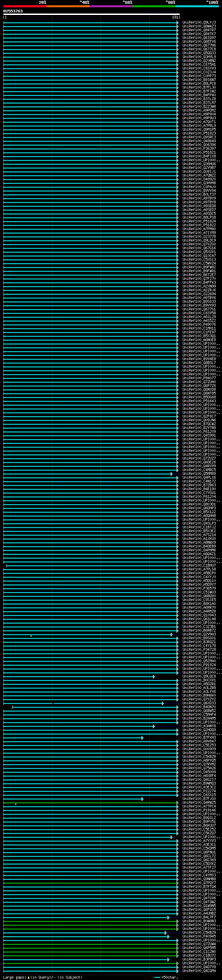Open hit UniRef100_P36579
Image resolution: width=222 pixels, height=980 pixels.
199,589
